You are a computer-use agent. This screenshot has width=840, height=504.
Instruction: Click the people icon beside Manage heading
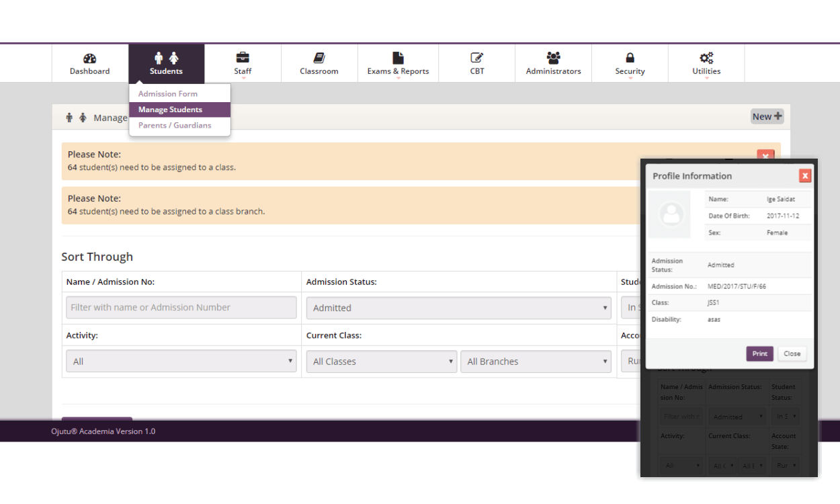(76, 118)
